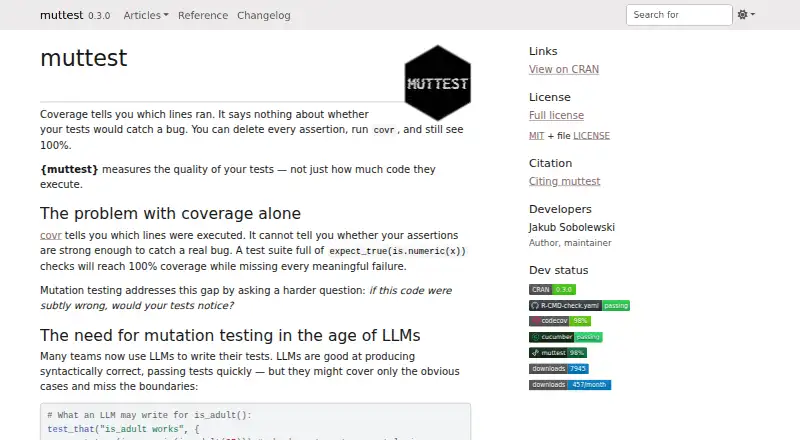Open the LICENSE file link
This screenshot has height=440, width=800.
point(591,136)
